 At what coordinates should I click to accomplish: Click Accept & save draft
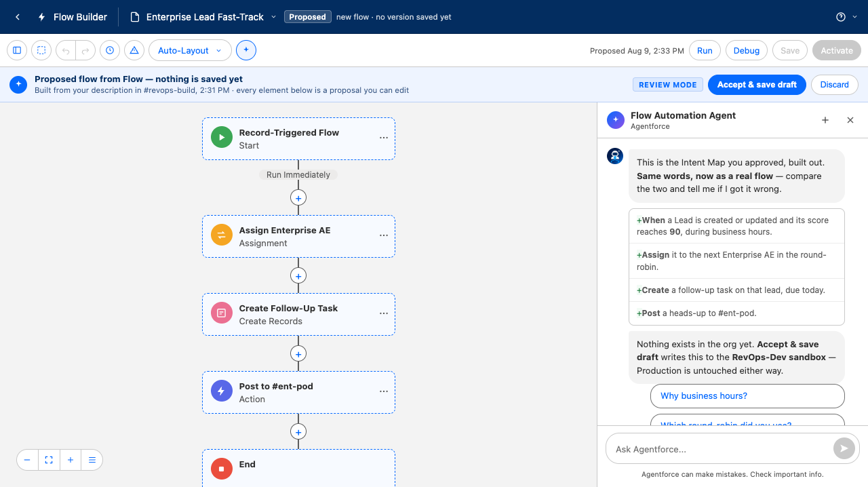tap(757, 85)
